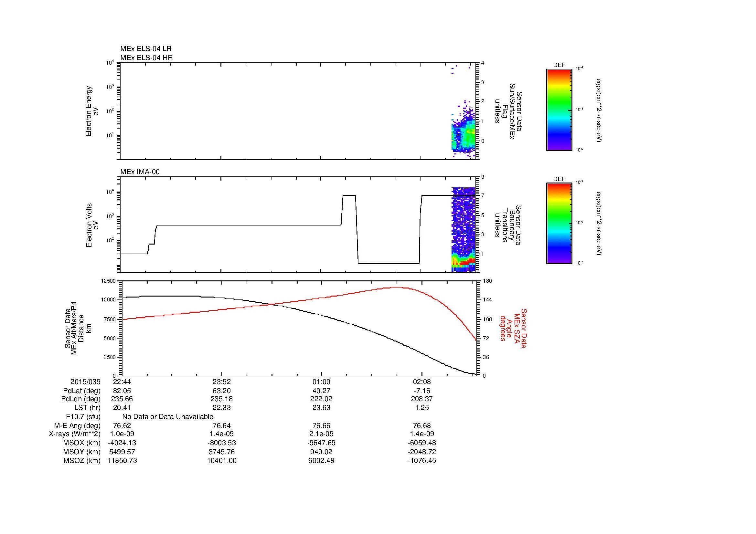Click the 'MSOY (km)' row label
This screenshot has width=756, height=534.
82,452
